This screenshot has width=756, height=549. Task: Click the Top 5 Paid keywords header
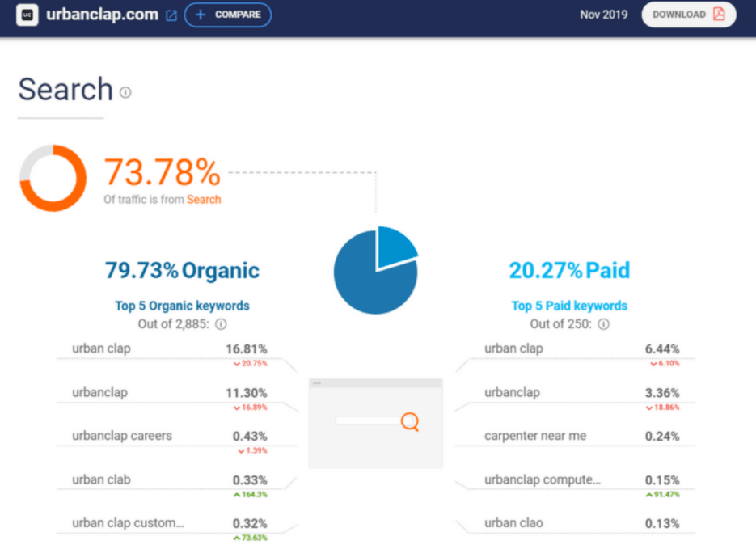[569, 306]
